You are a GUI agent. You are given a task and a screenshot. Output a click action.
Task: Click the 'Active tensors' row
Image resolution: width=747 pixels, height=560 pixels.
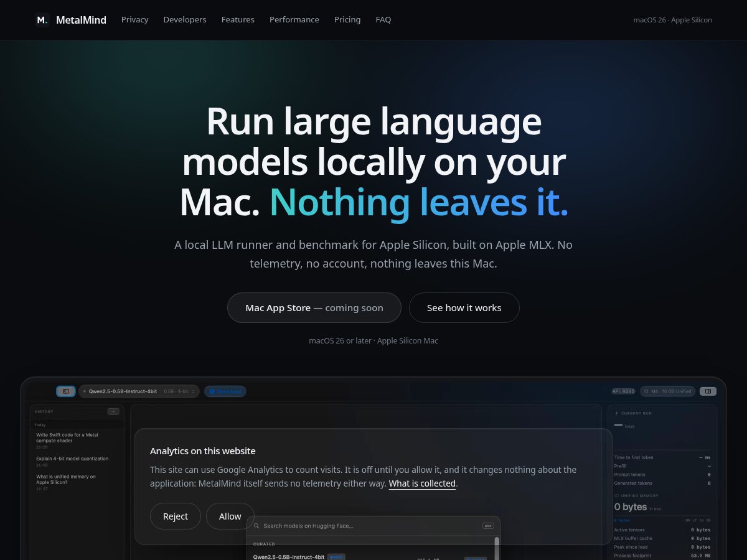tap(662, 530)
